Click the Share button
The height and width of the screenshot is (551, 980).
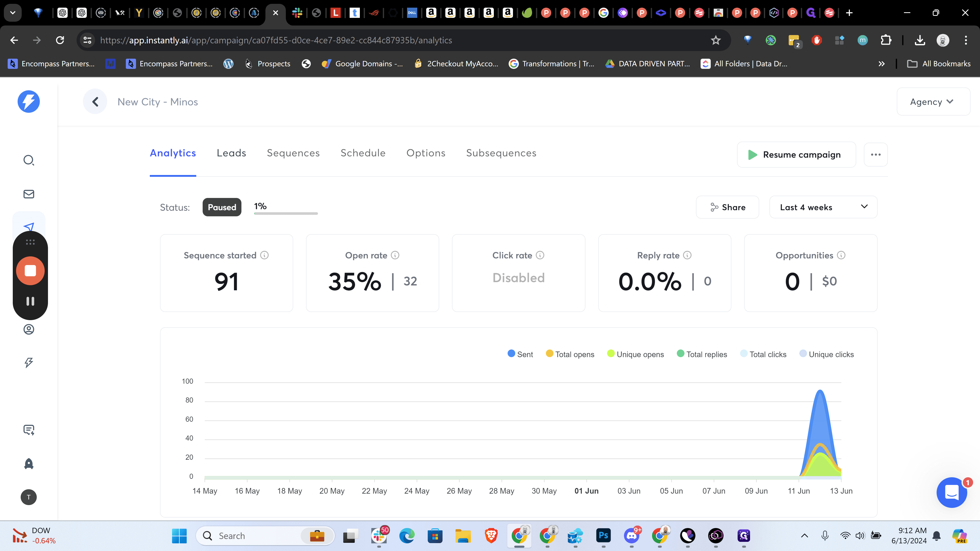pyautogui.click(x=727, y=207)
